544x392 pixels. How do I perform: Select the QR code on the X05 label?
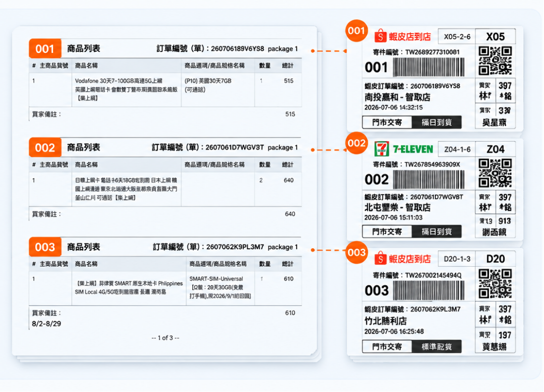coord(495,61)
